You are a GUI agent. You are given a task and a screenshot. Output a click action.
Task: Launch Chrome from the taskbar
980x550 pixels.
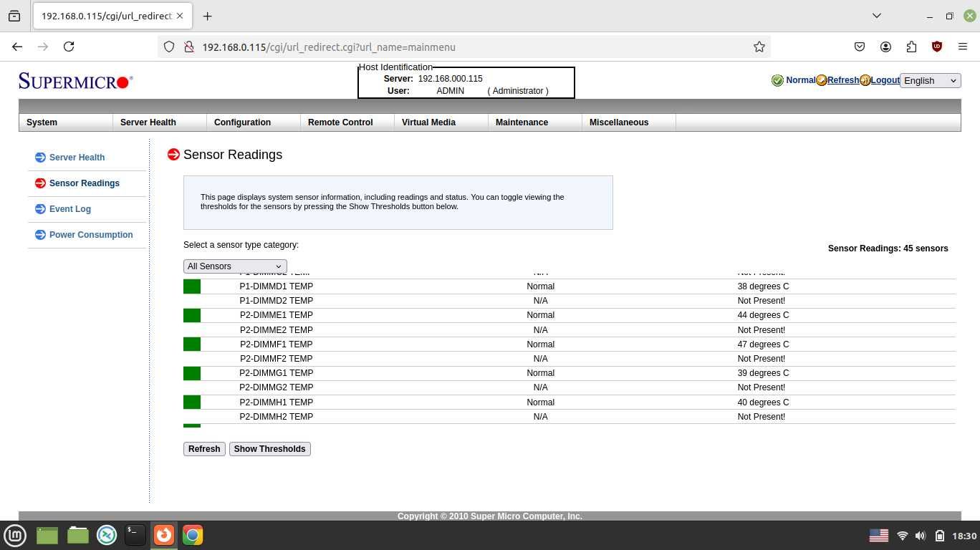click(x=192, y=535)
